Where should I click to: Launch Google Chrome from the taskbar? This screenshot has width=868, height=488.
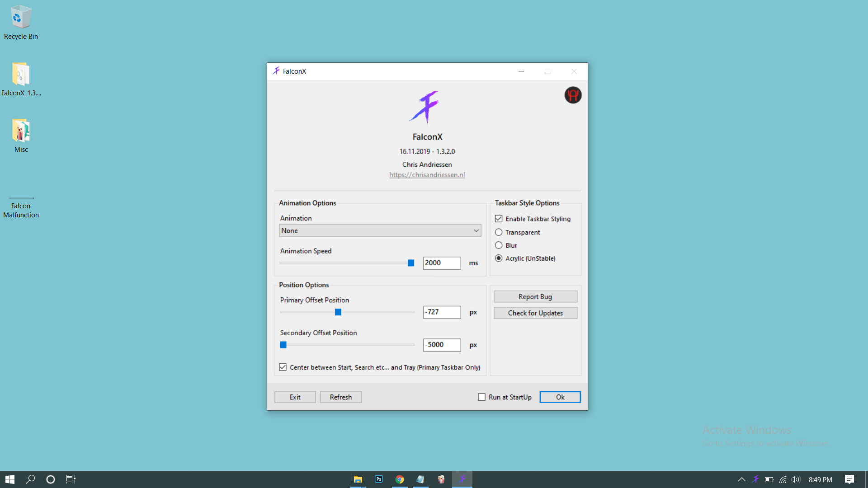[400, 479]
